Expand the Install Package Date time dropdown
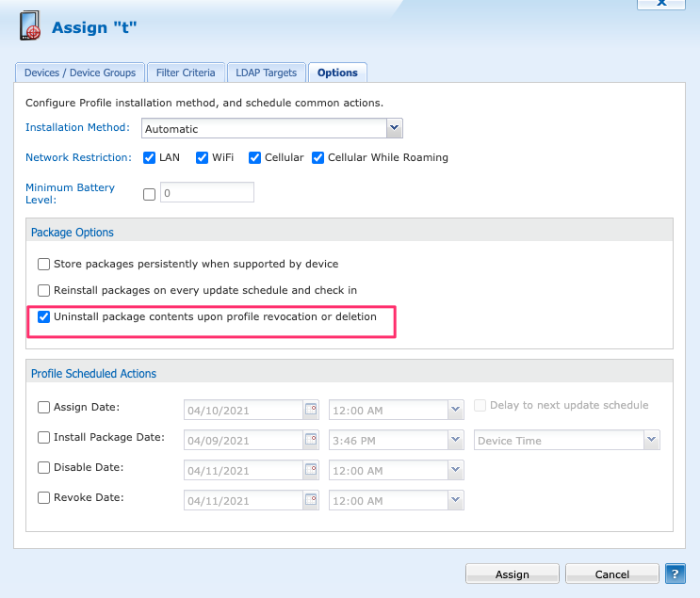 [455, 440]
